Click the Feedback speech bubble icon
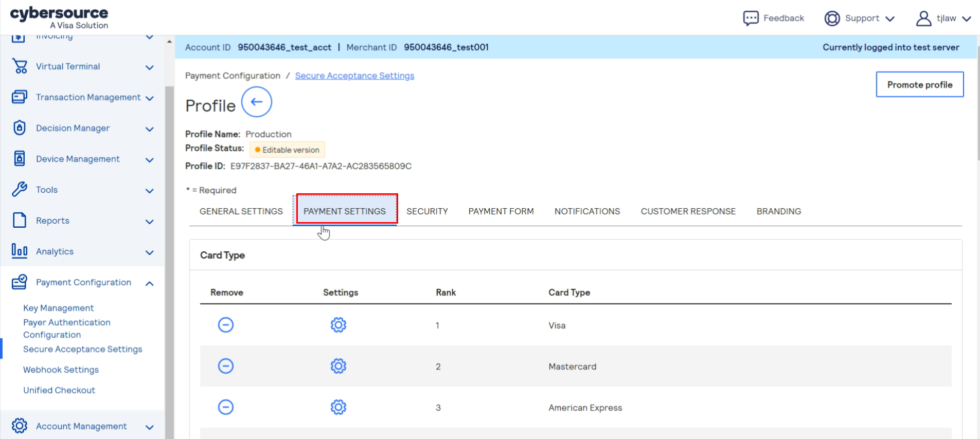Viewport: 980px width, 439px height. tap(751, 18)
